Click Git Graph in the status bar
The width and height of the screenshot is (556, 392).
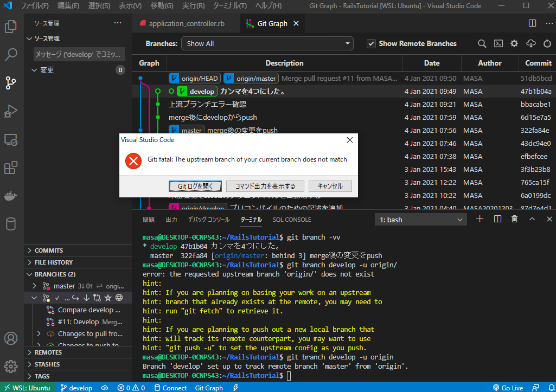pyautogui.click(x=209, y=388)
